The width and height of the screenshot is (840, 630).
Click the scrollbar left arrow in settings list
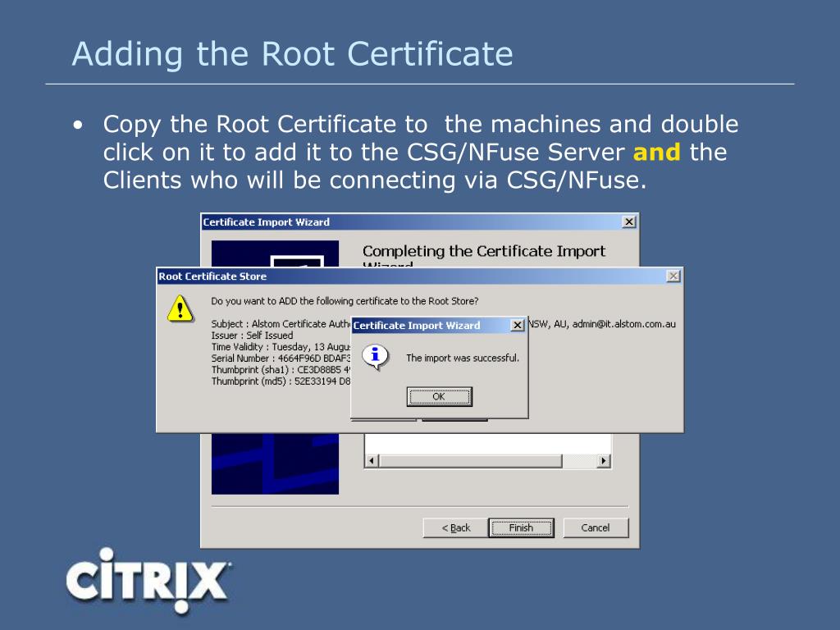[x=371, y=461]
